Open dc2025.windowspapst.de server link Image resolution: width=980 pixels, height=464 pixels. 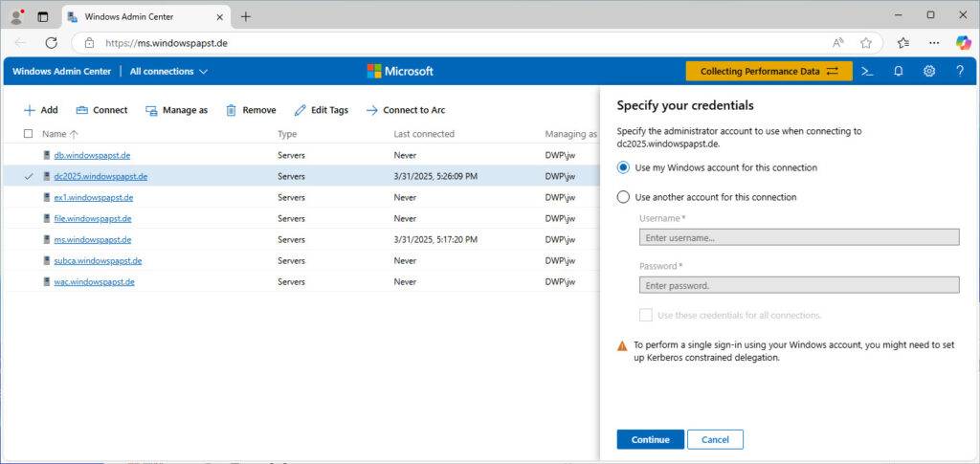pos(100,176)
